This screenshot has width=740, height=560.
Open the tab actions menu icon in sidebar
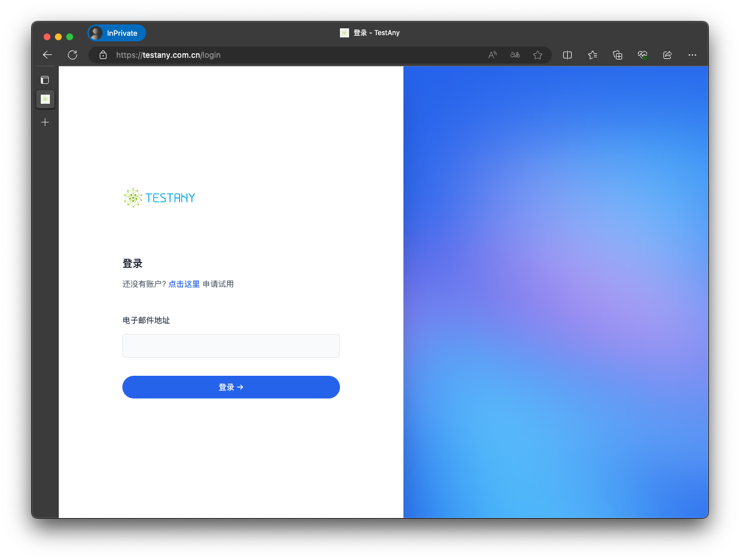coord(45,80)
